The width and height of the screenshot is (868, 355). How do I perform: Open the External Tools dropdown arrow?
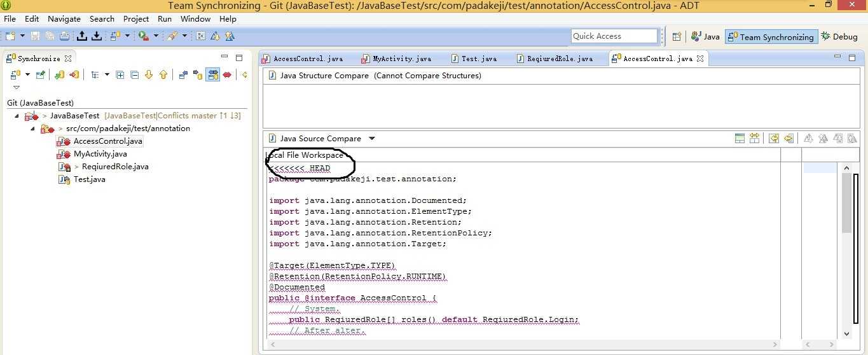click(156, 36)
